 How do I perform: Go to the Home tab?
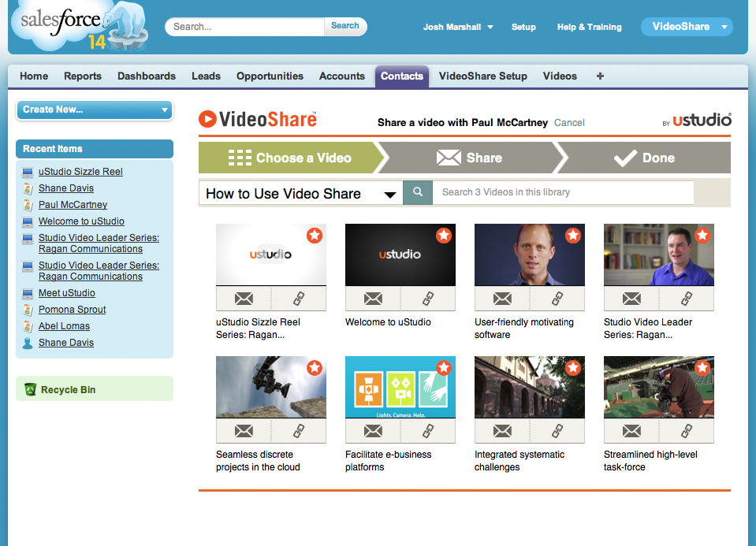coord(34,76)
